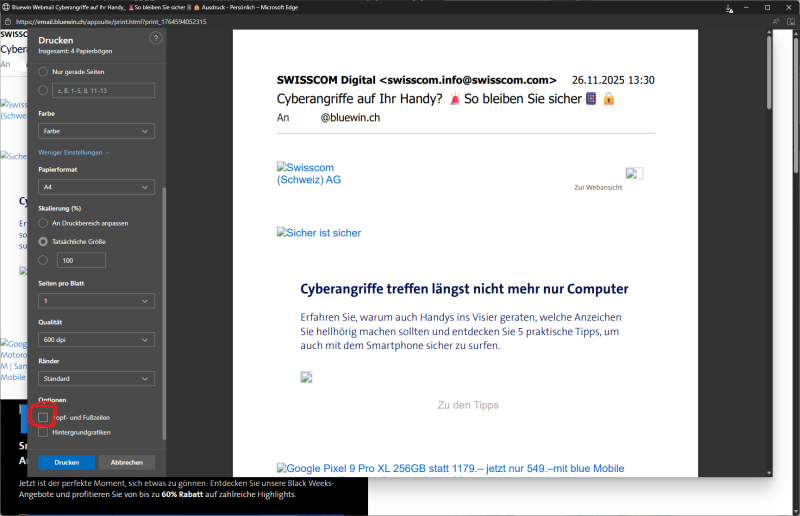Collapse settings via Weniger Einstellungen
The height and width of the screenshot is (516, 800).
[x=73, y=152]
